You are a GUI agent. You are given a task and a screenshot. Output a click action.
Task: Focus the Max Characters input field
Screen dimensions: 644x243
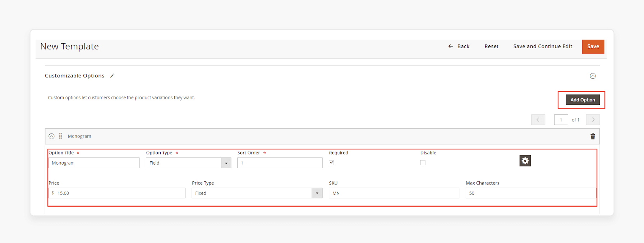pos(531,193)
